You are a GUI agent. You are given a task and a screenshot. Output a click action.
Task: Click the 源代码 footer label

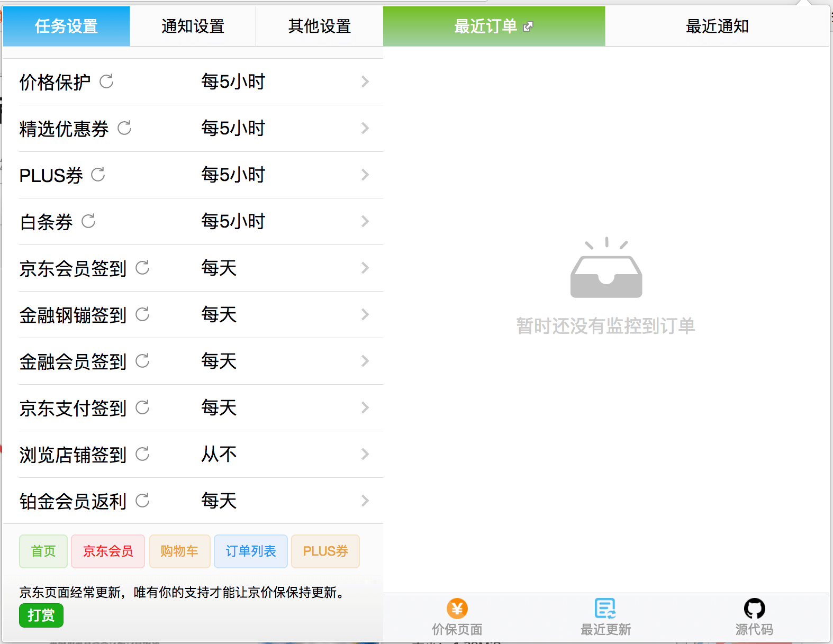[754, 629]
